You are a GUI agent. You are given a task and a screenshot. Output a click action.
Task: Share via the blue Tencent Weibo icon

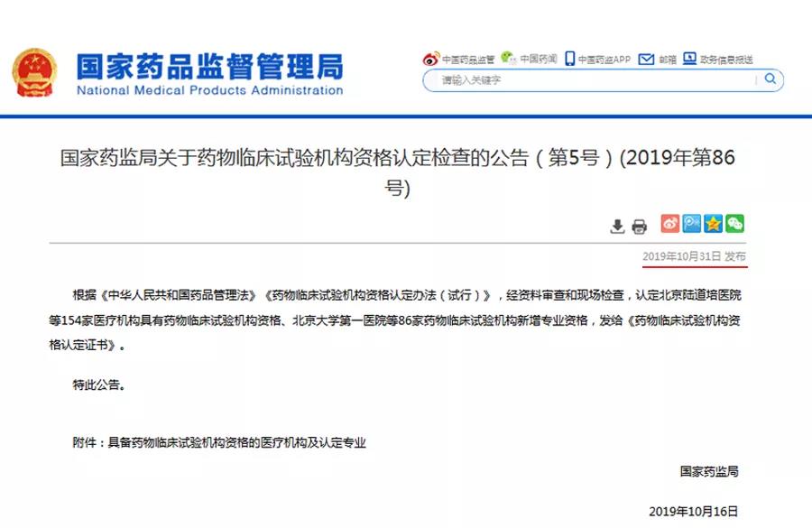click(x=691, y=223)
